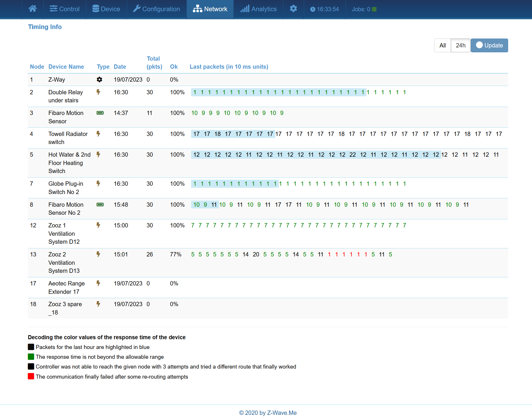Go to the Home icon
The image size is (532, 420).
pyautogui.click(x=32, y=9)
